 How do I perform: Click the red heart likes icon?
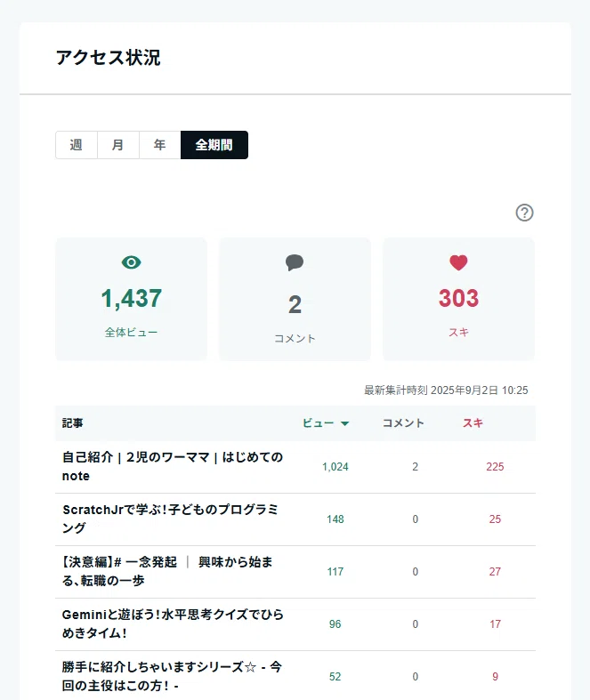(458, 262)
